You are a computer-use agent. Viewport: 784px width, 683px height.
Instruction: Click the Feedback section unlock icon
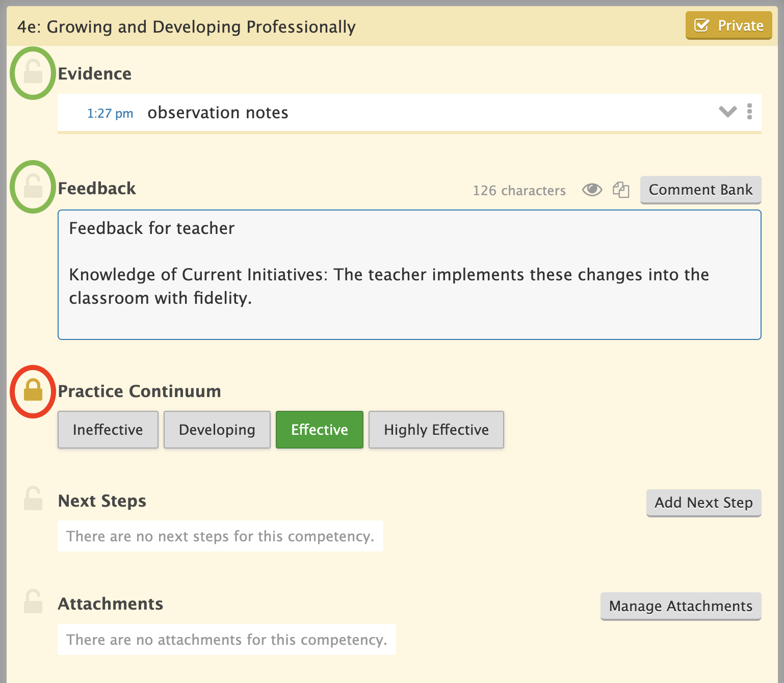33,186
